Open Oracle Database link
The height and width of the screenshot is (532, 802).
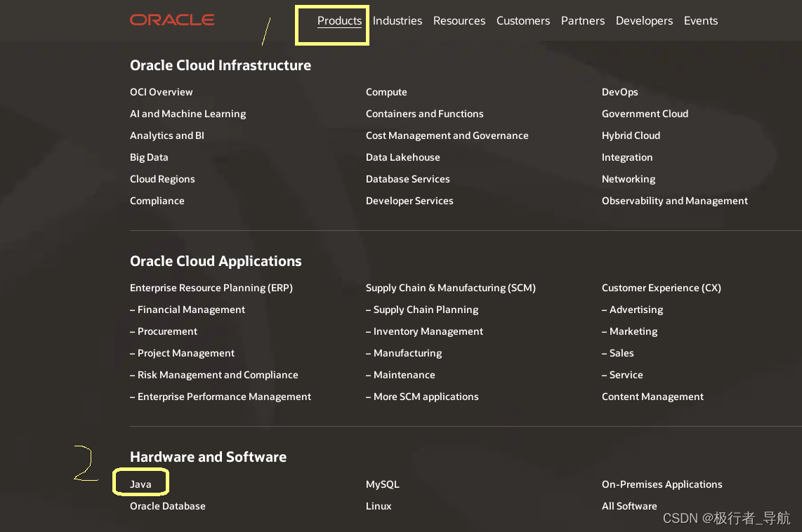click(168, 506)
